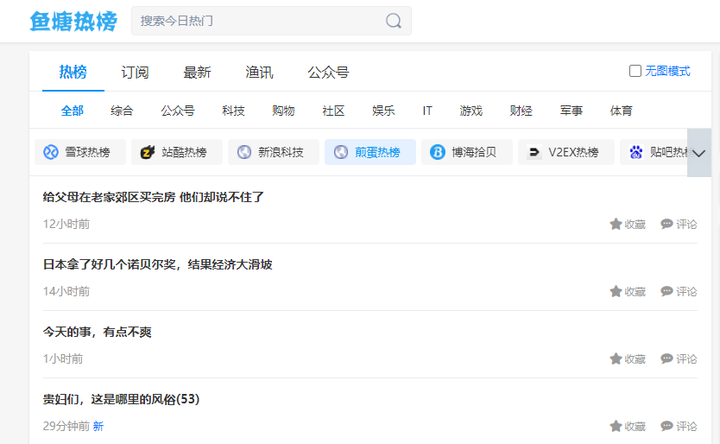Expand the hot list sources chevron

coord(699,153)
